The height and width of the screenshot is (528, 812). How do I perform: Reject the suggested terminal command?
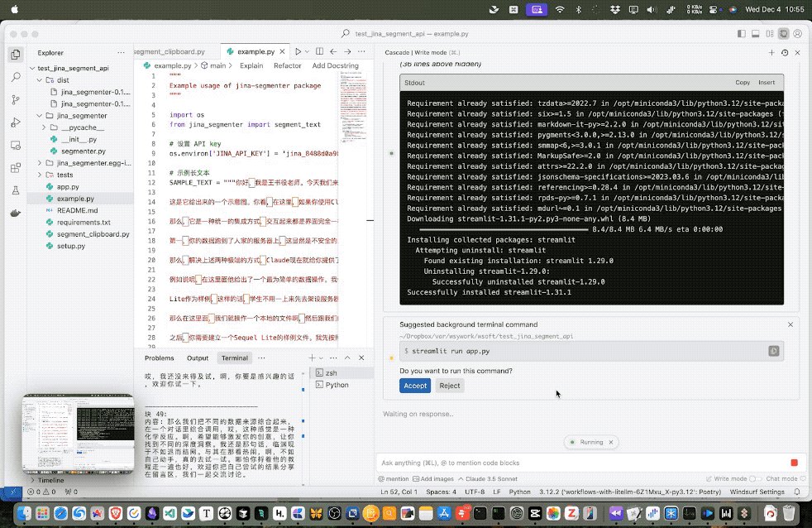(449, 386)
